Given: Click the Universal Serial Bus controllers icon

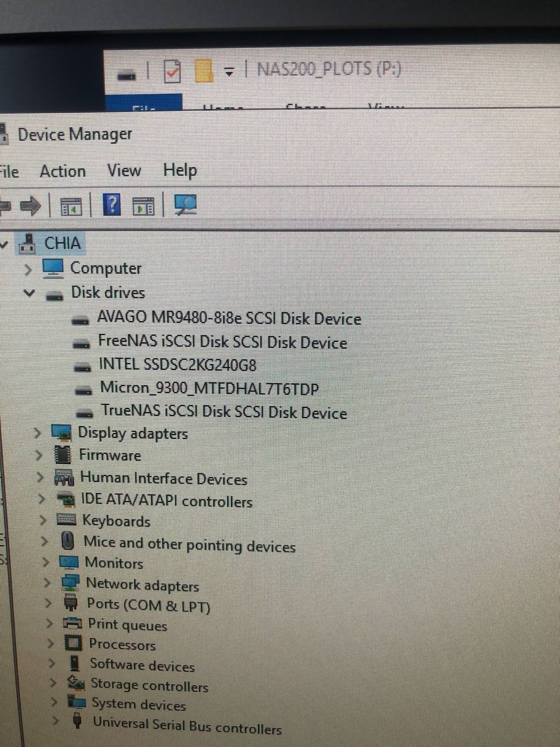Looking at the screenshot, I should 77,721.
